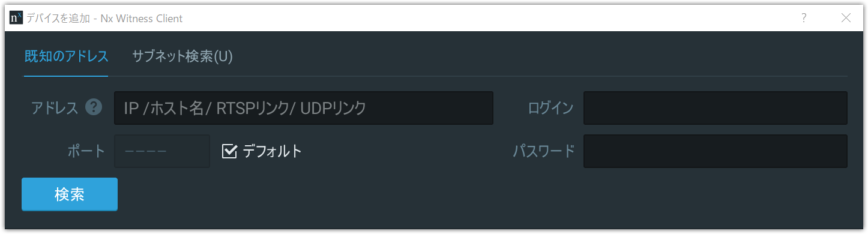Click the Nx Witness logo in title bar
The image size is (868, 234).
pos(16,18)
